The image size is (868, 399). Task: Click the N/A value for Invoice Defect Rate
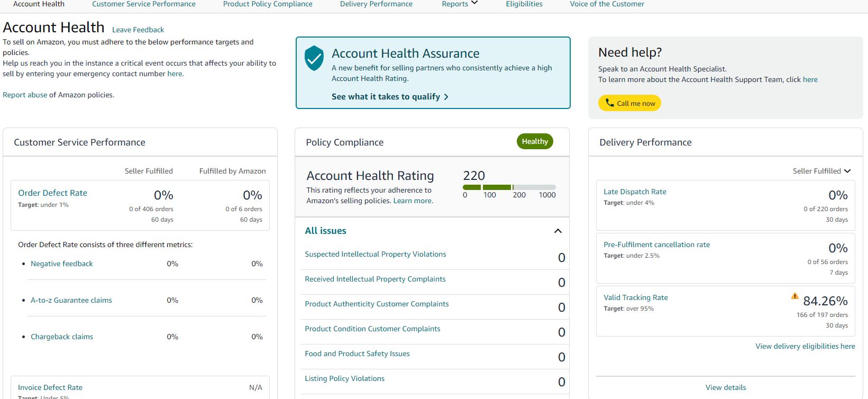tap(255, 387)
